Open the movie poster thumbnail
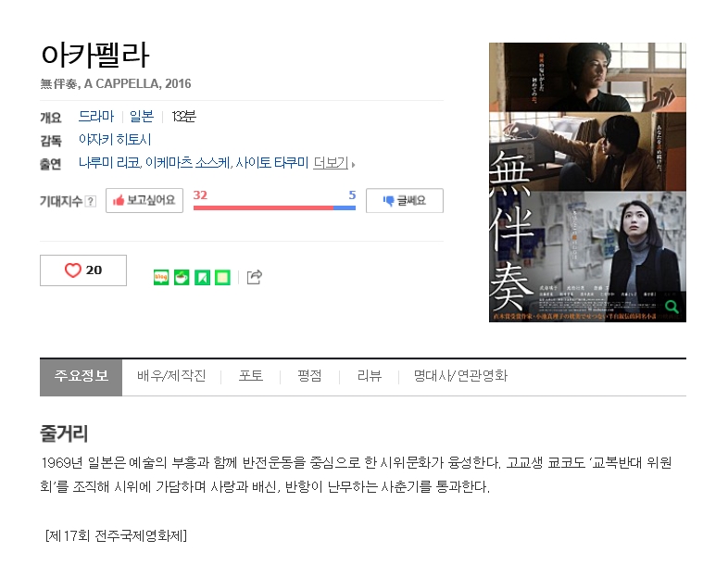Screen dimensions: 728x565 coord(587,182)
